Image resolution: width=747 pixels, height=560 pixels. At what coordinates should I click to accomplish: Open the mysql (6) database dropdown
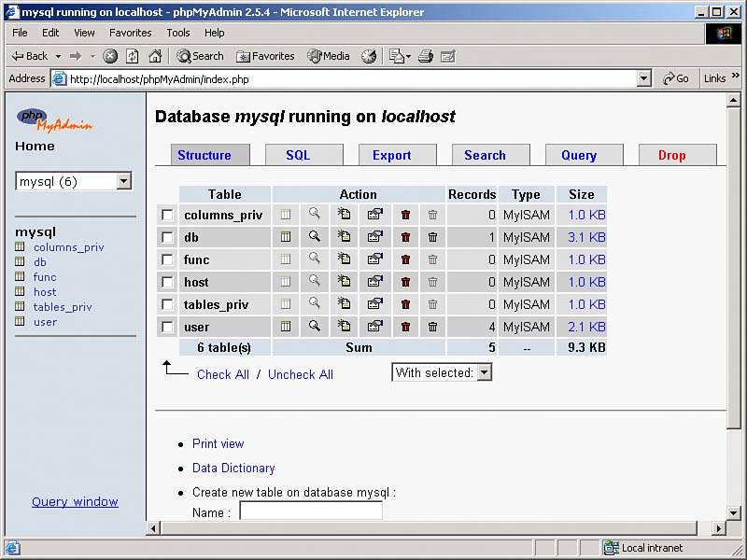[123, 181]
